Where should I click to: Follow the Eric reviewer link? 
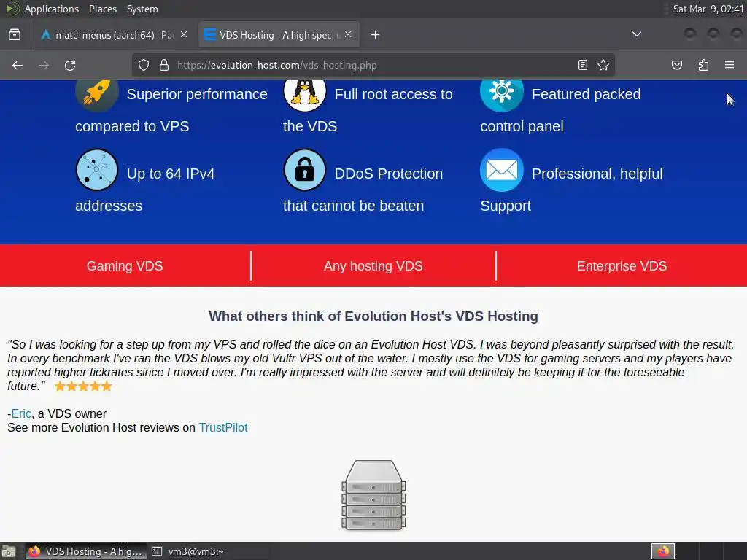coord(21,414)
